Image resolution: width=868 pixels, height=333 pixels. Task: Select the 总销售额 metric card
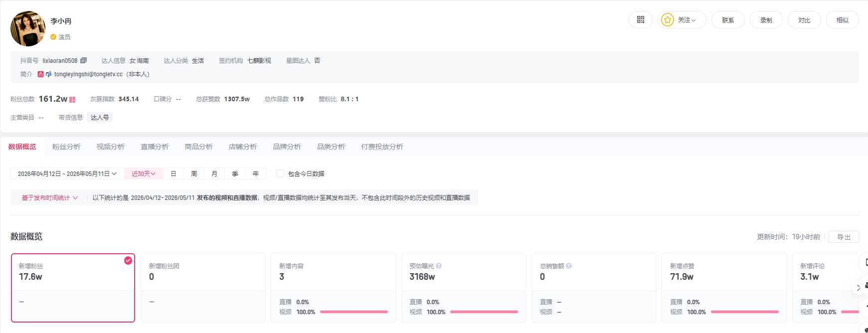[x=594, y=288]
